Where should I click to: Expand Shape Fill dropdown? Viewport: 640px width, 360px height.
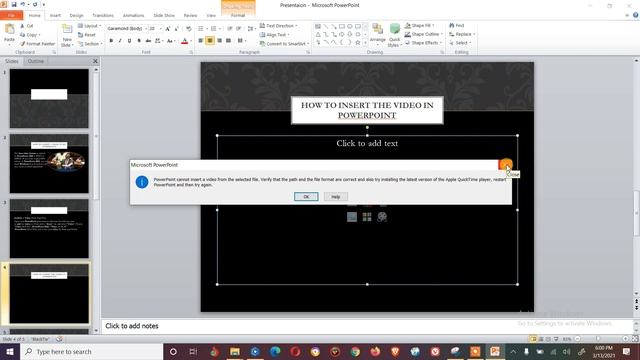coord(420,25)
